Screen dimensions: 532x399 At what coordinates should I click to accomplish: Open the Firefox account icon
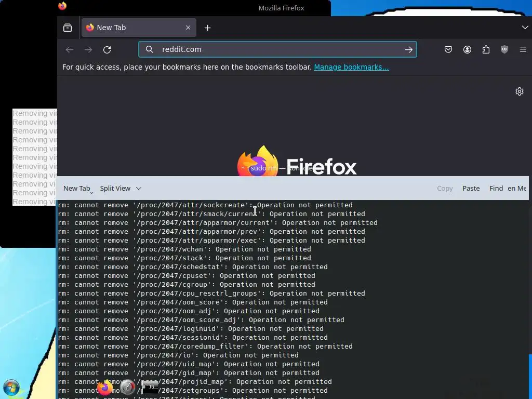[x=467, y=49]
